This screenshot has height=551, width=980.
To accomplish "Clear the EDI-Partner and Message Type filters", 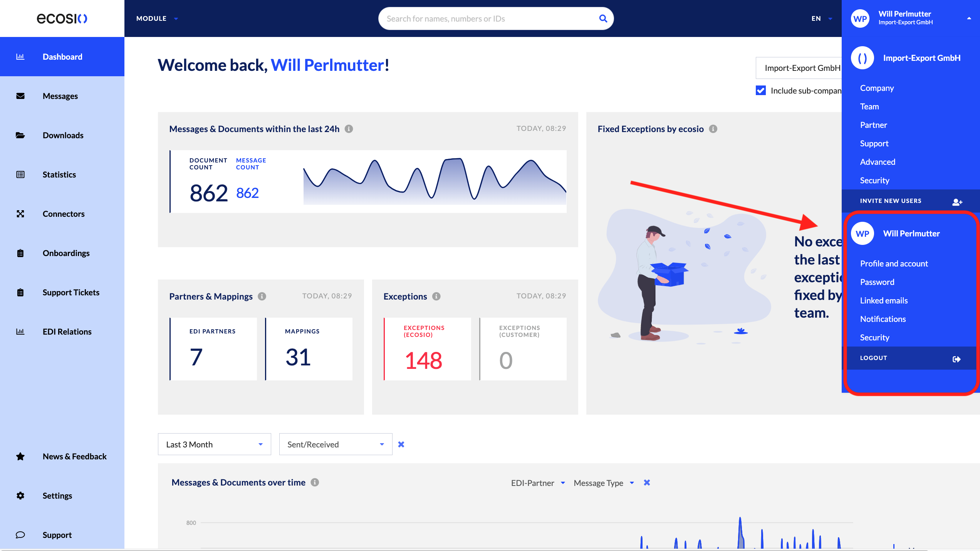I will coord(647,482).
